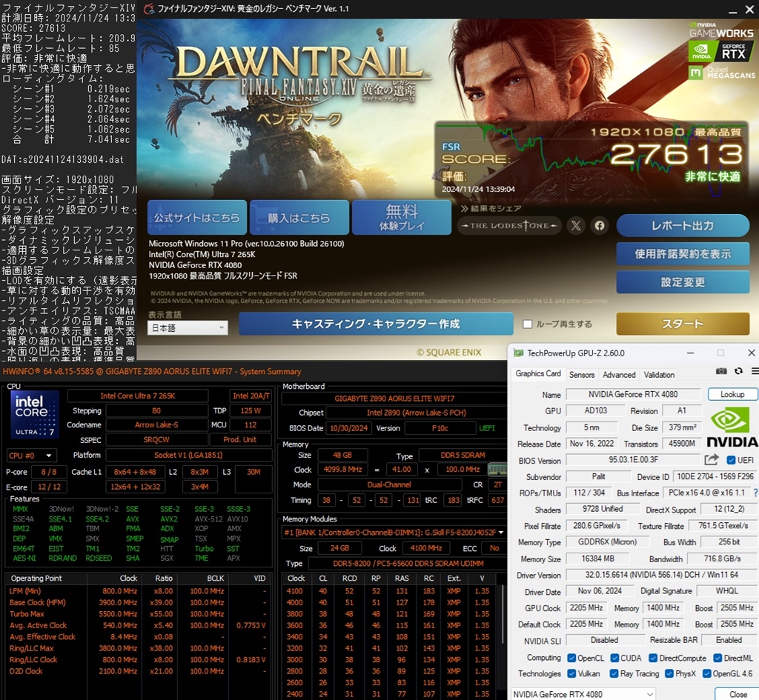Click the GPU Name field in GPU-Z
This screenshot has width=759, height=700.
(633, 394)
